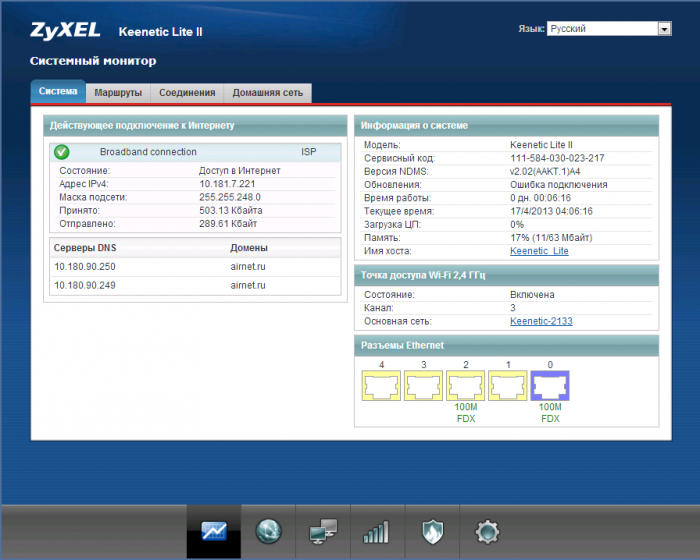Select the Система tab
The image size is (700, 560).
(58, 92)
